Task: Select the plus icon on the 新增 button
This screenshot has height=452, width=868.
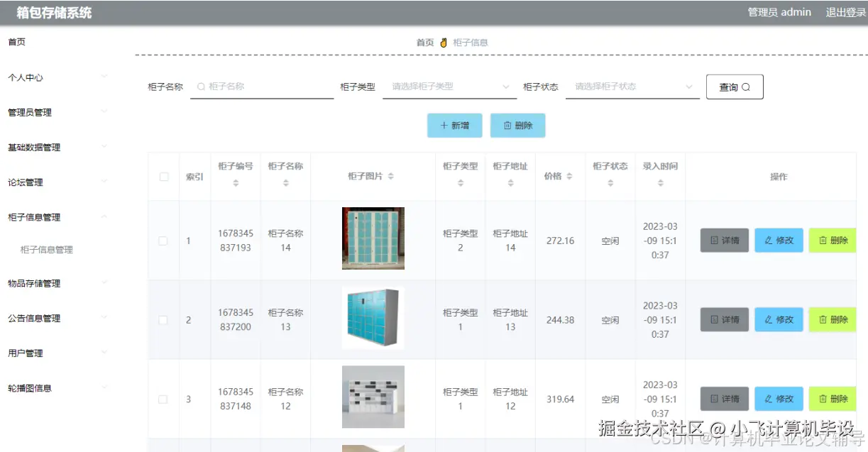Action: [445, 126]
